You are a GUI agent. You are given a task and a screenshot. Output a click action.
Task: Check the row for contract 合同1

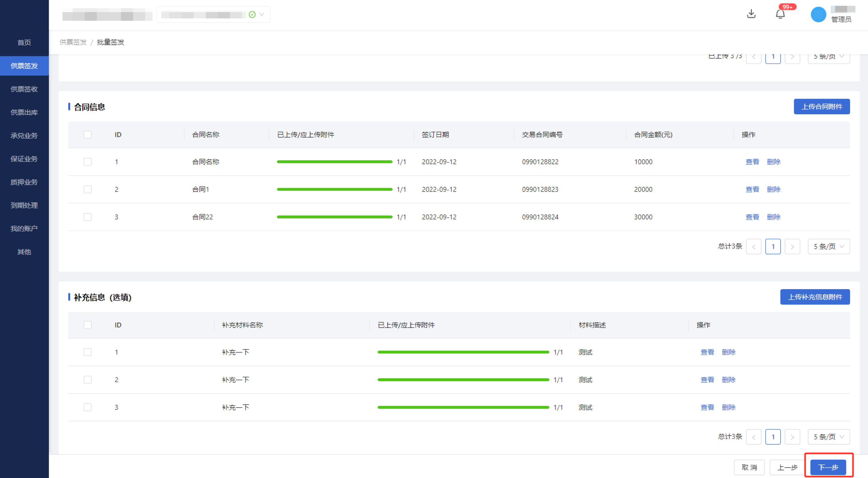click(87, 190)
